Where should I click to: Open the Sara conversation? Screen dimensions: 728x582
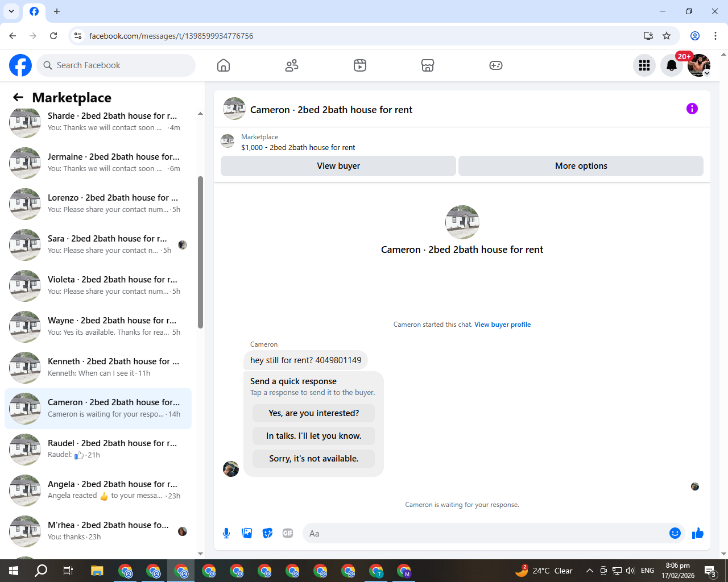[x=98, y=244]
